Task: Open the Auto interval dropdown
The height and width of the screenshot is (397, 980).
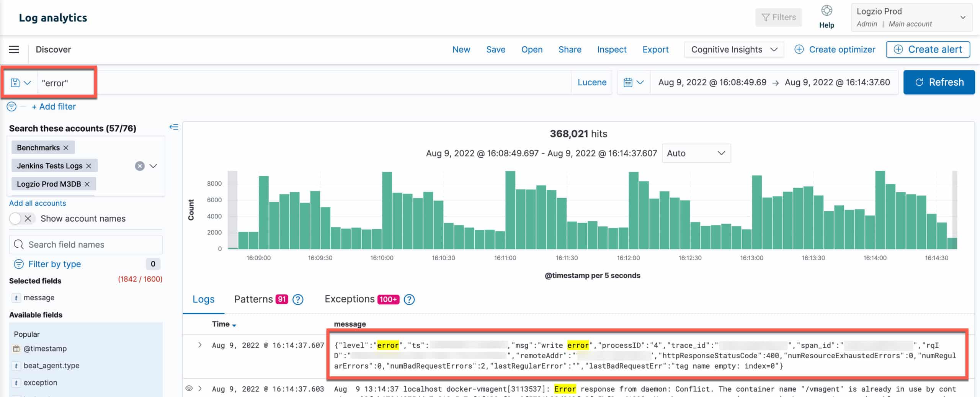Action: tap(696, 153)
